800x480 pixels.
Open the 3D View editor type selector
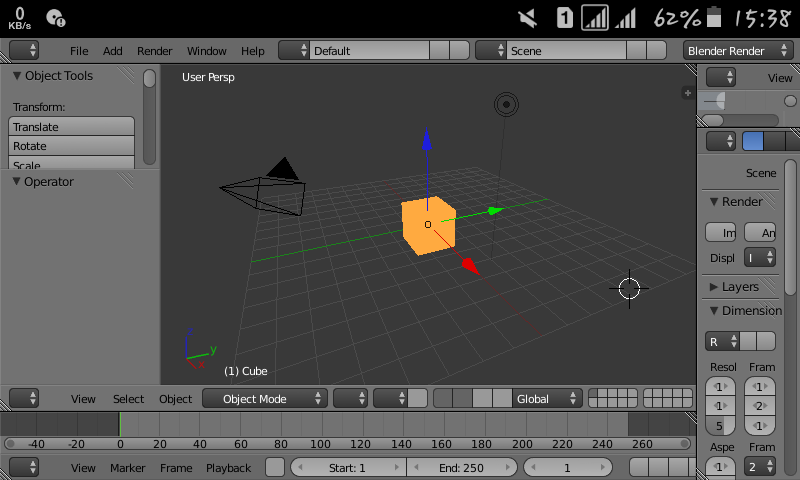[24, 398]
